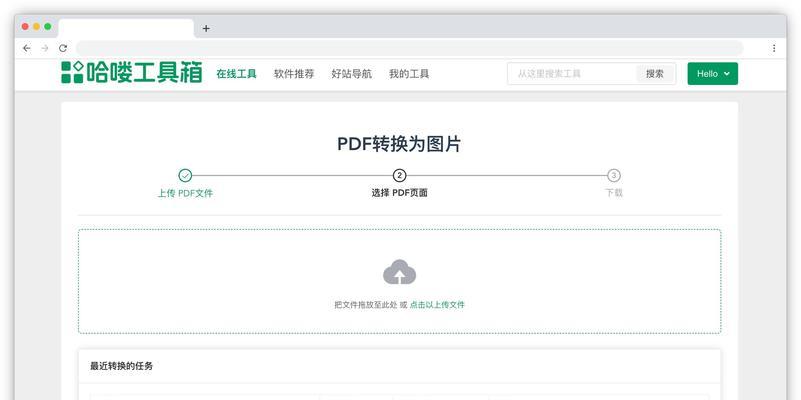Click the step 2 circle indicator
This screenshot has height=400, width=801.
click(x=399, y=176)
